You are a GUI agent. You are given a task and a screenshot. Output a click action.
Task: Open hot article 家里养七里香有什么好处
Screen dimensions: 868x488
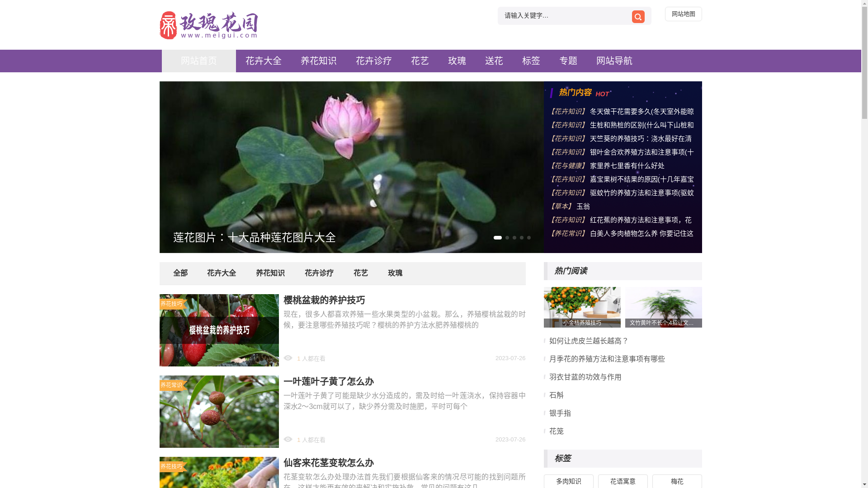[627, 166]
